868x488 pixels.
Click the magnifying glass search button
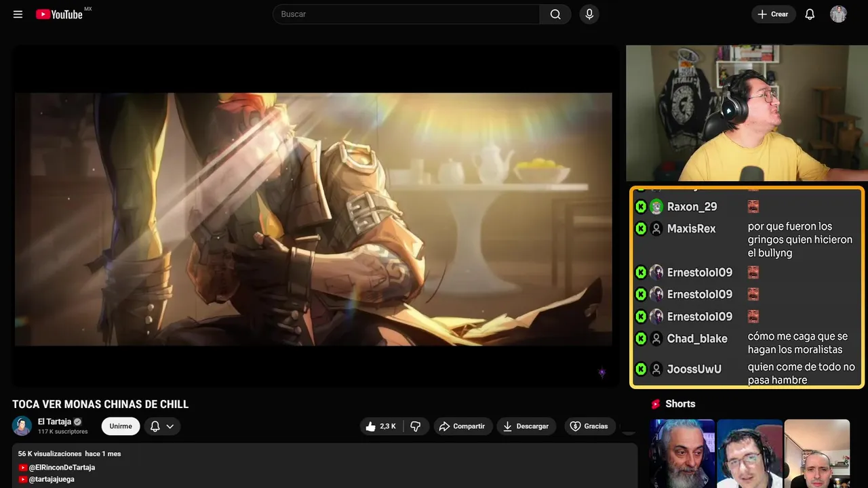coord(555,14)
